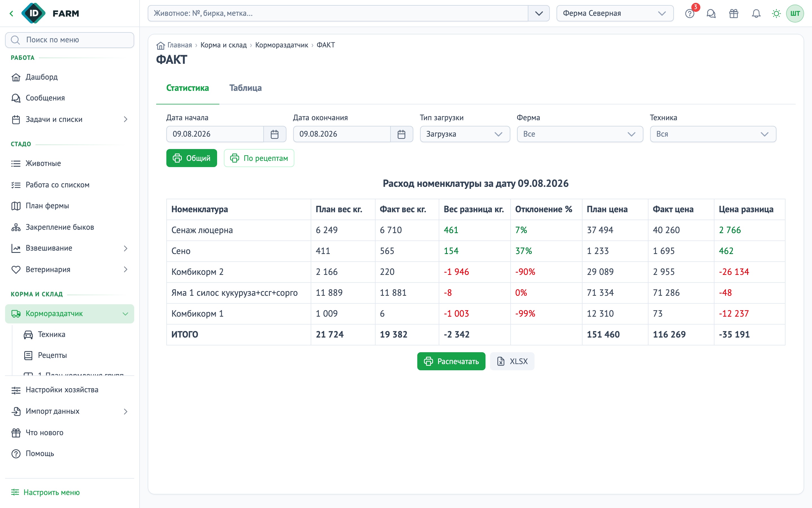This screenshot has height=508, width=812.
Task: Click Корма и склад breadcrumb
Action: click(224, 45)
